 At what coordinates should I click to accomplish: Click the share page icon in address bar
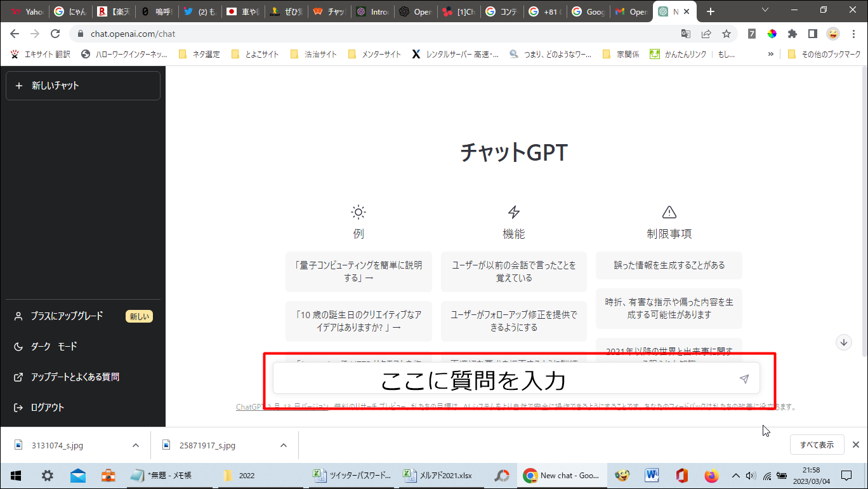(x=706, y=34)
